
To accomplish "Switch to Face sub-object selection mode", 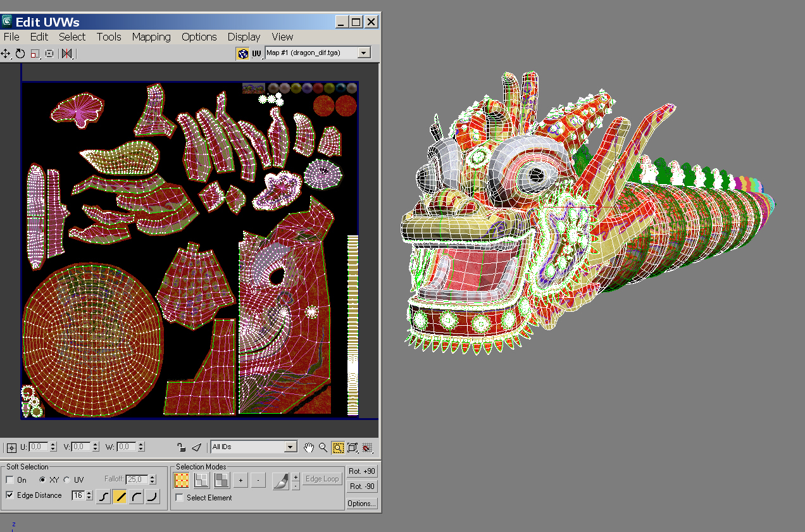I will click(222, 480).
